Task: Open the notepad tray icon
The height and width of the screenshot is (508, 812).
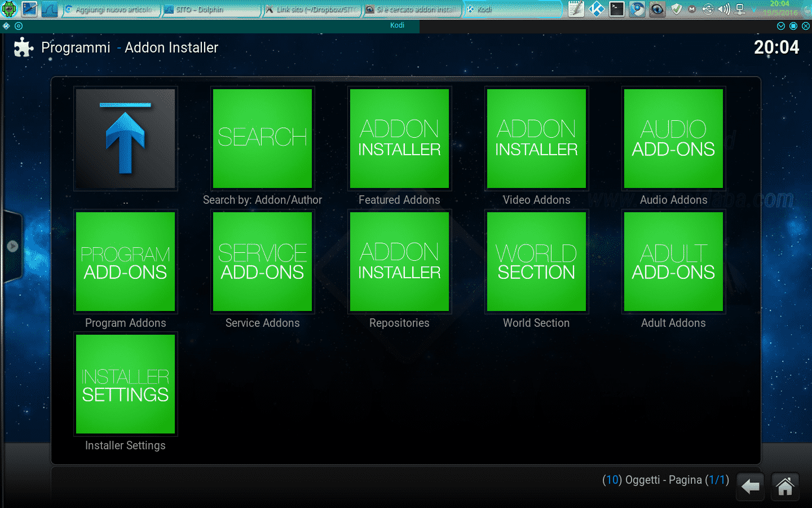Action: pos(576,9)
